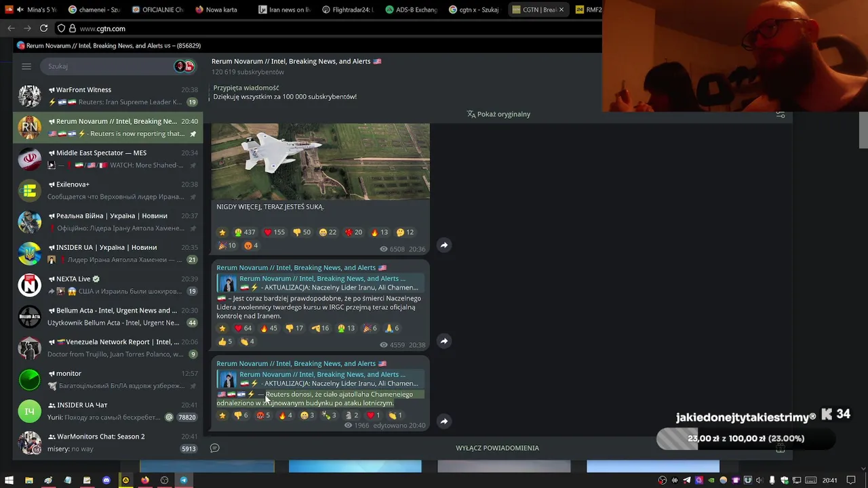This screenshot has width=868, height=488.
Task: Forward the Reuters Chamenei body post
Action: tap(444, 421)
